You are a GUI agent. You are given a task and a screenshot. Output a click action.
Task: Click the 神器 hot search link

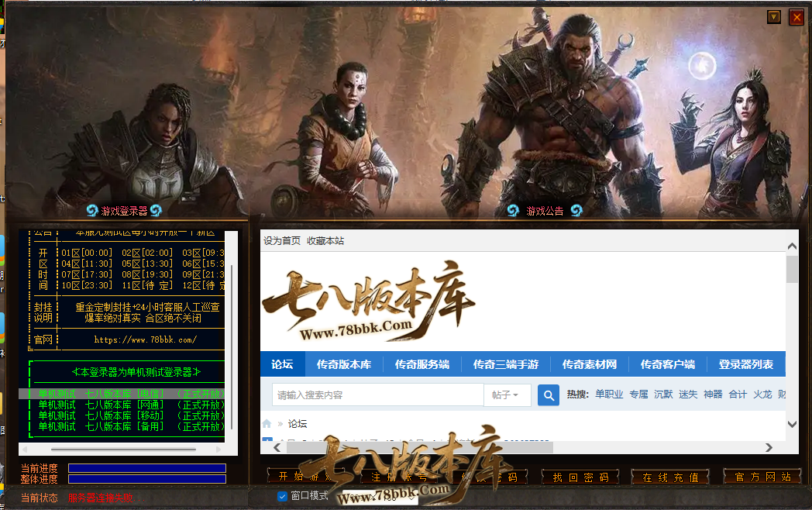coord(713,395)
